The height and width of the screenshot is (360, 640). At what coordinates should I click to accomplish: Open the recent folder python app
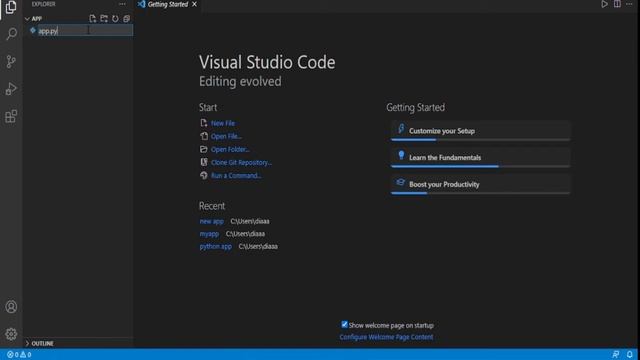coord(216,247)
